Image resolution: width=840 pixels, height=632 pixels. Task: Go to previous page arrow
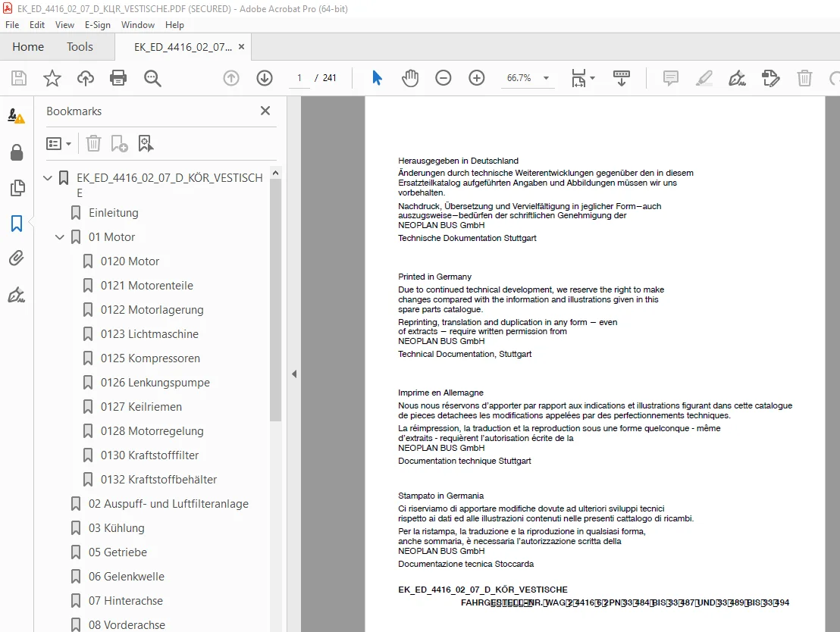coord(231,78)
